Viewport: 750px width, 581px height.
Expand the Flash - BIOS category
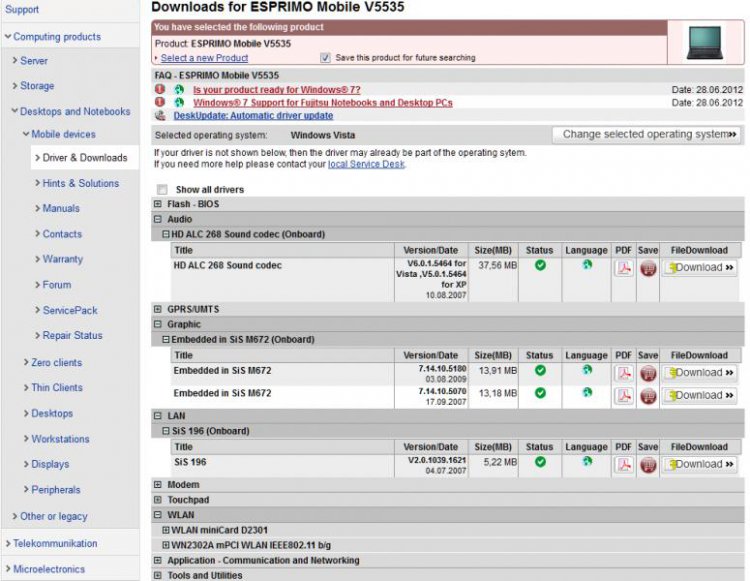click(158, 204)
